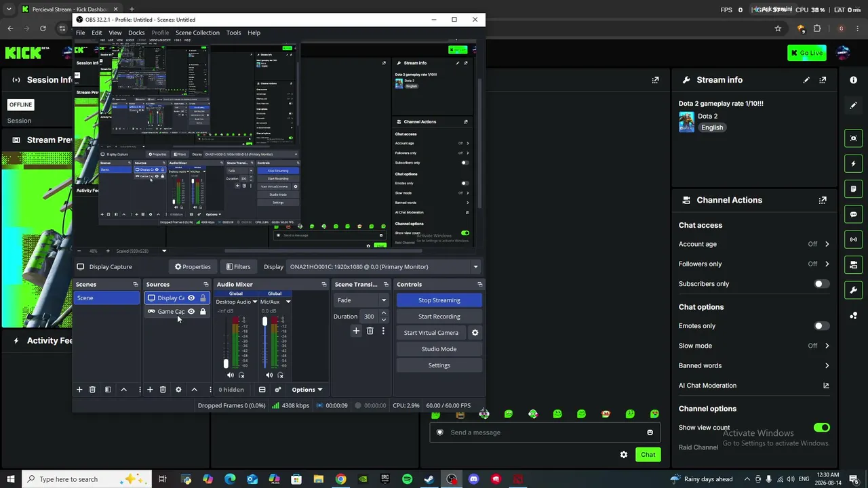Move the selected source up in the list
The width and height of the screenshot is (868, 488).
[194, 390]
